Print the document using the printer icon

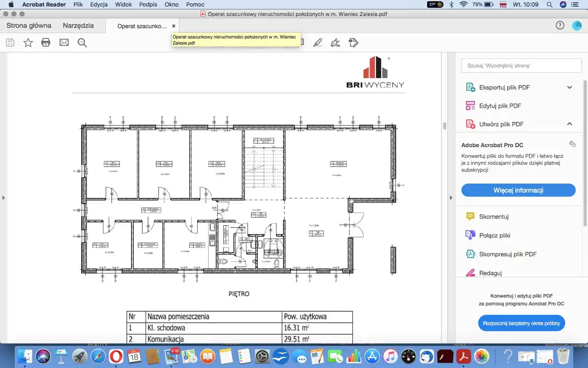pos(46,43)
